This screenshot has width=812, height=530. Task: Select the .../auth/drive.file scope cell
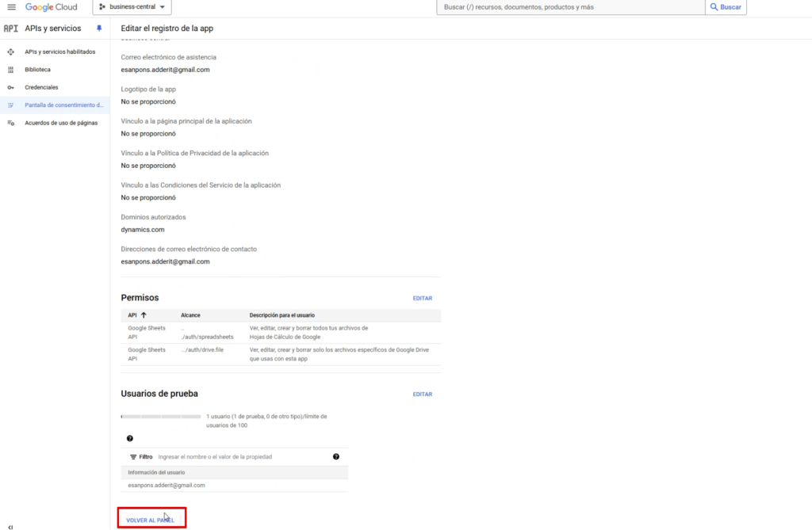(202, 350)
